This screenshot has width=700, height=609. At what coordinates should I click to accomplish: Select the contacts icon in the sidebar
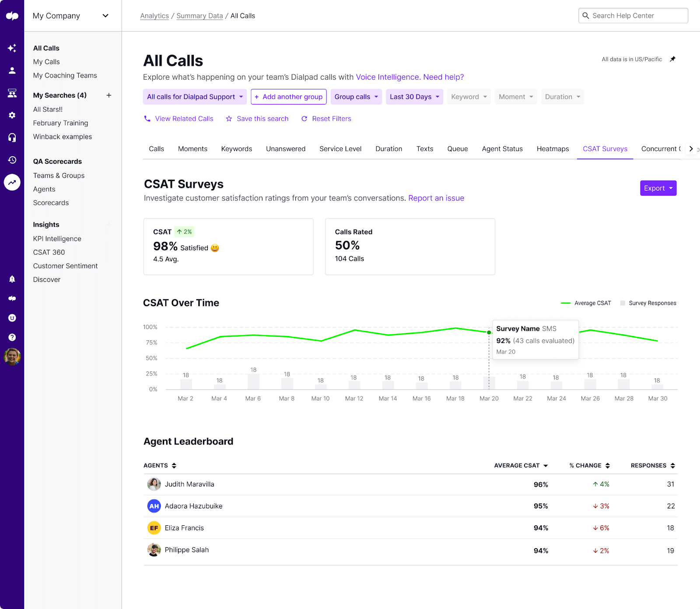[12, 70]
